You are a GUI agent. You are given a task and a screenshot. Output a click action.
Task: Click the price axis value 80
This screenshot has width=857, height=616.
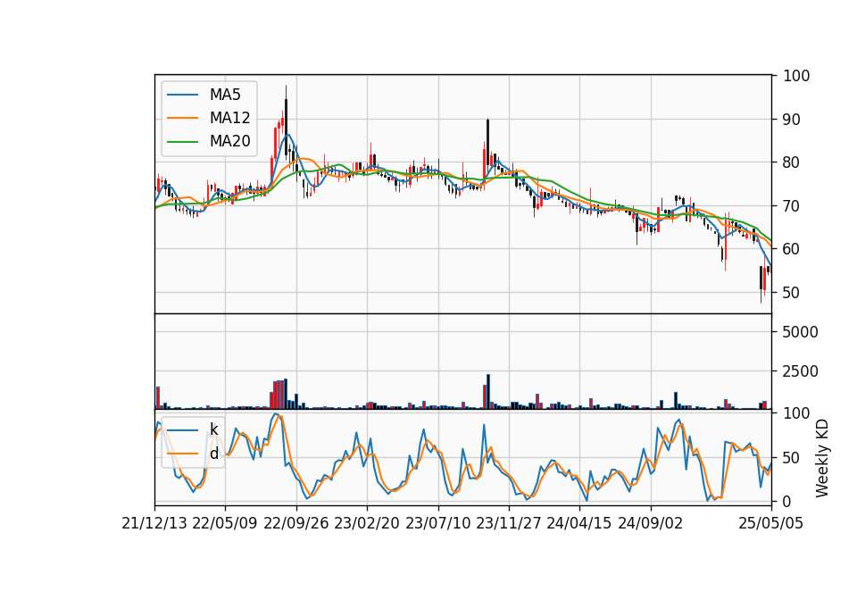[792, 162]
